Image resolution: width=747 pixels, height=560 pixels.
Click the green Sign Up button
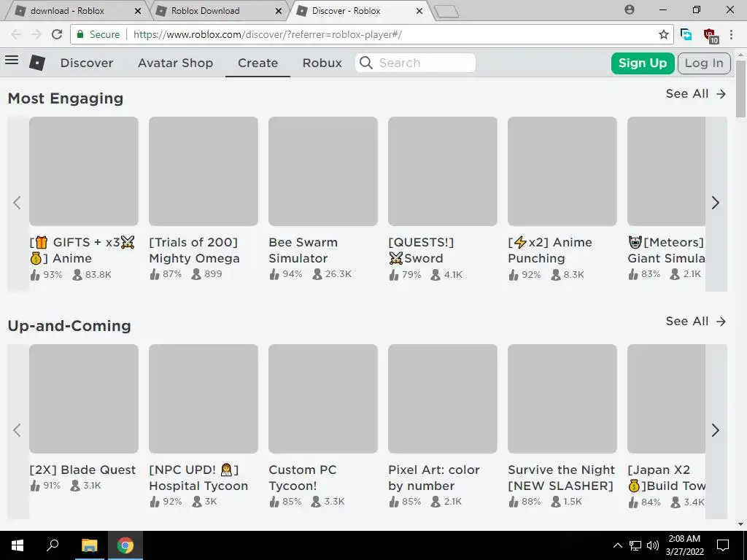point(642,63)
